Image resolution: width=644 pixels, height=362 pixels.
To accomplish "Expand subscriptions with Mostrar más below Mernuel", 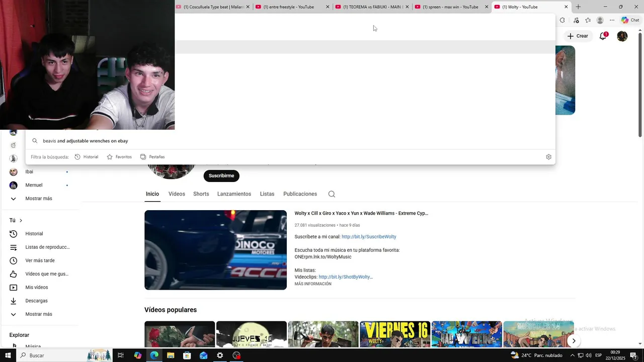I will (39, 199).
